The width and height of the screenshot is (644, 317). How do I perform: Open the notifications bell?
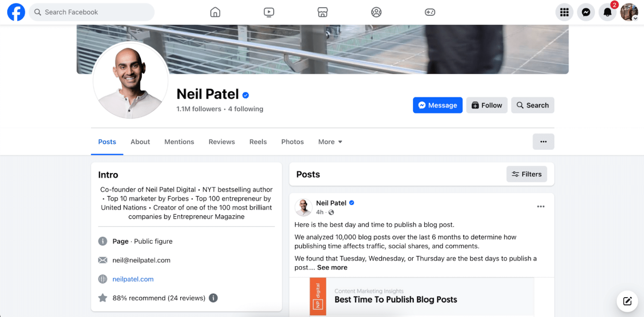coord(608,12)
